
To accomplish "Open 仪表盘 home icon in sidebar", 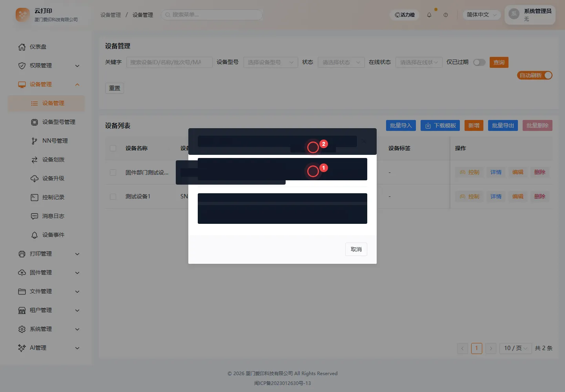I will pyautogui.click(x=22, y=47).
